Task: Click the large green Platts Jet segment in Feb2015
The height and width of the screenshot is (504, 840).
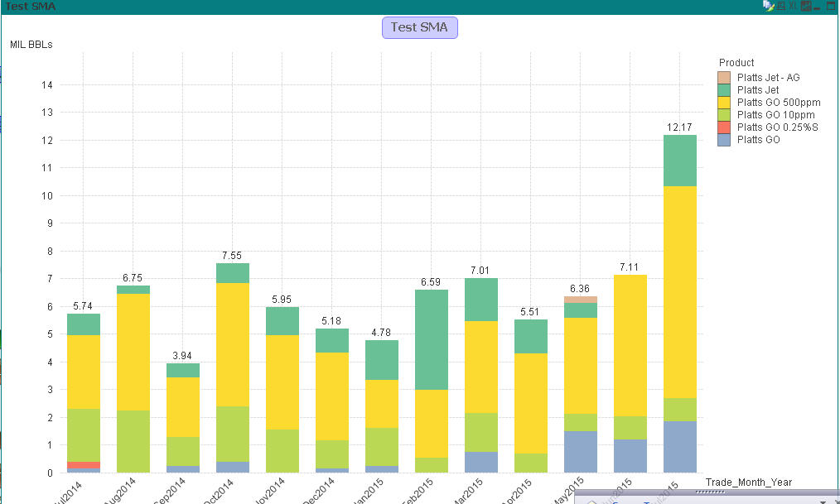Action: click(432, 340)
